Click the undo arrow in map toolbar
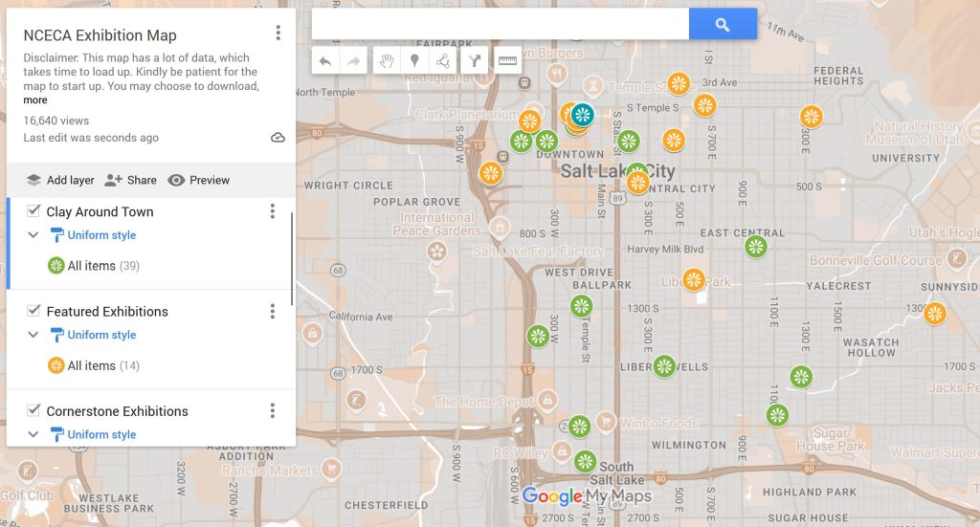The image size is (980, 527). click(x=325, y=61)
